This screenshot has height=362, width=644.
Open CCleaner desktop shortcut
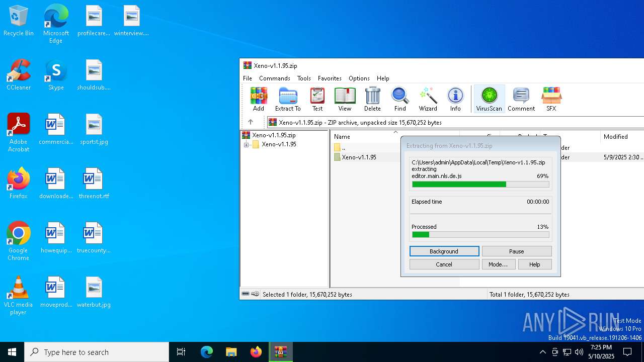coord(19,75)
